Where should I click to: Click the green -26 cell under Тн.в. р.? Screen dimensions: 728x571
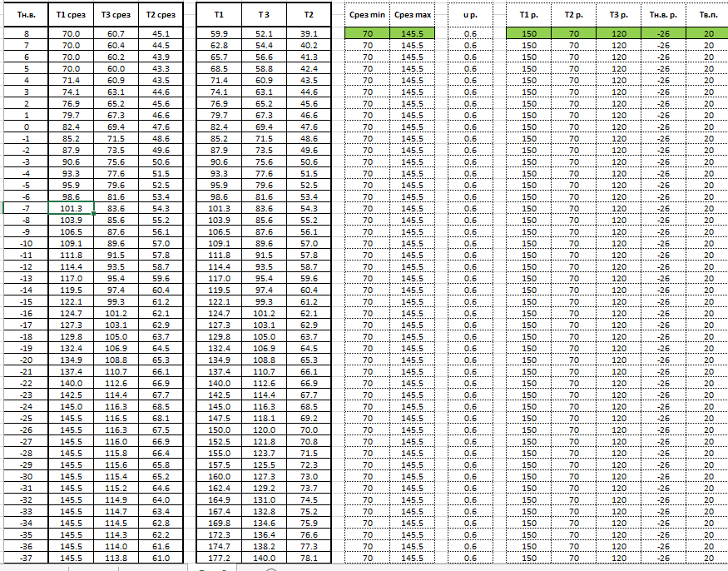click(663, 33)
